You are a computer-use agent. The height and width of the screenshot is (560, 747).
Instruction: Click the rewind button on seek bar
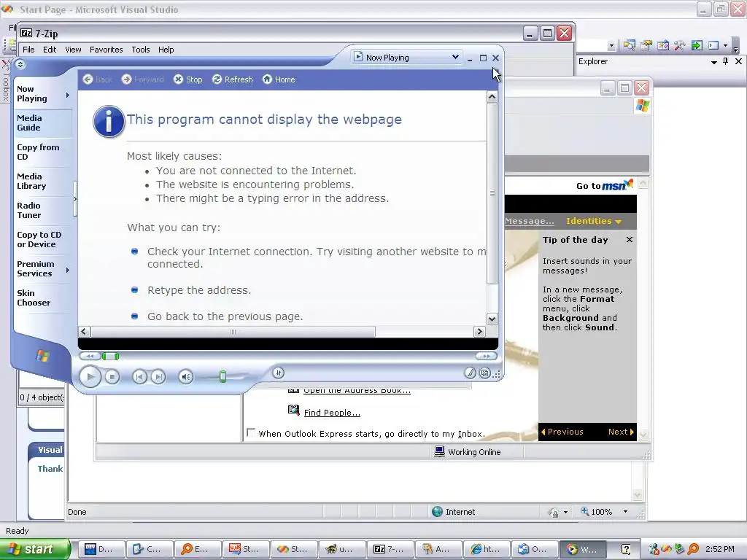tap(90, 356)
